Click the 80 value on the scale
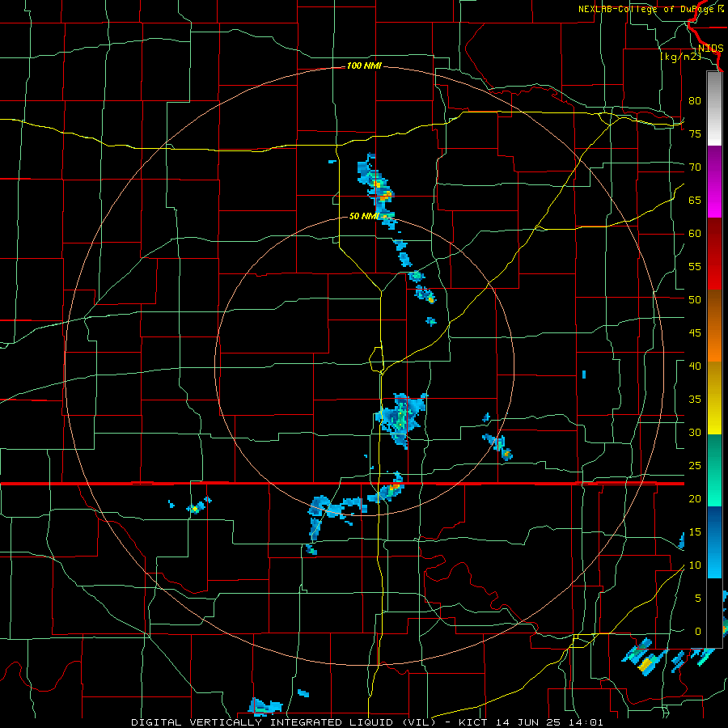The height and width of the screenshot is (728, 728). [x=695, y=101]
